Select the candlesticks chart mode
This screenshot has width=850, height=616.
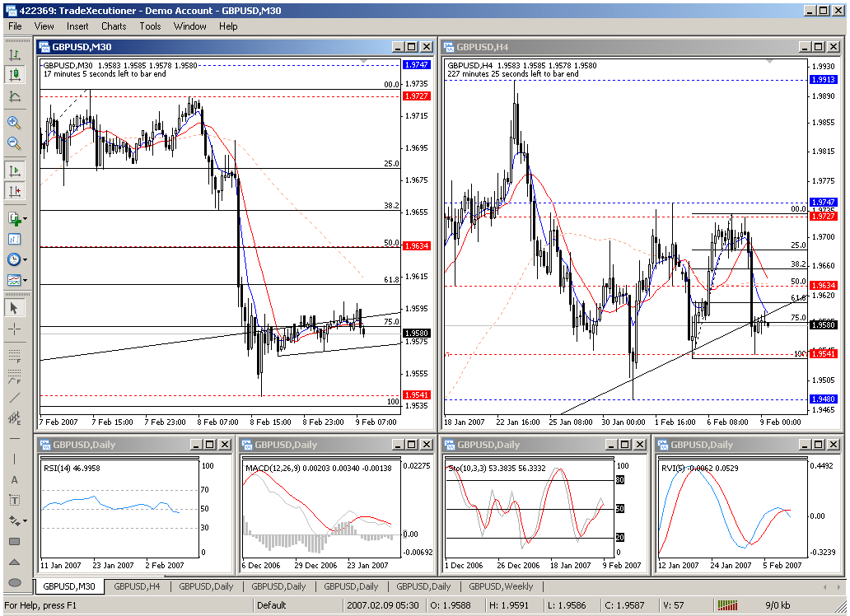click(15, 75)
